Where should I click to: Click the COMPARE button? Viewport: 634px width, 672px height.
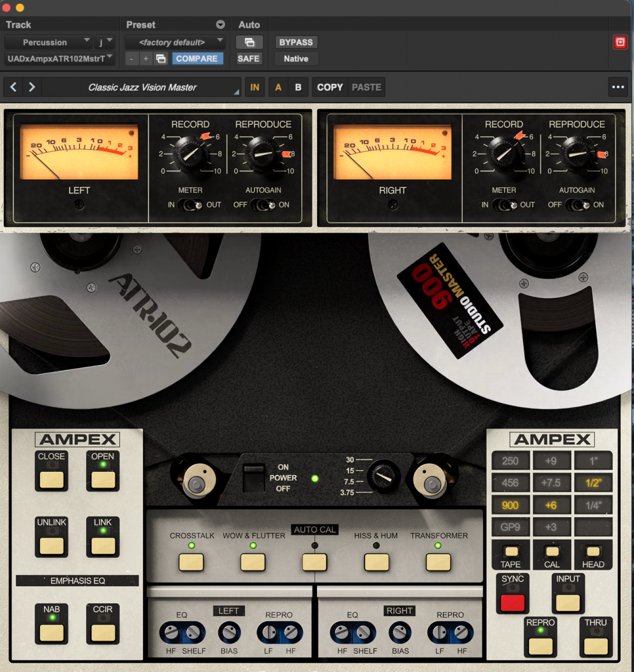click(197, 58)
